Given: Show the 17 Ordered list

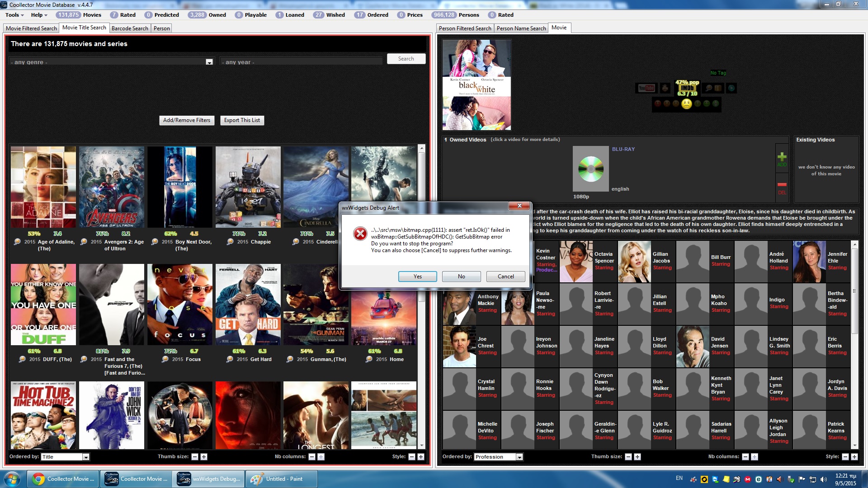Looking at the screenshot, I should click(x=372, y=15).
